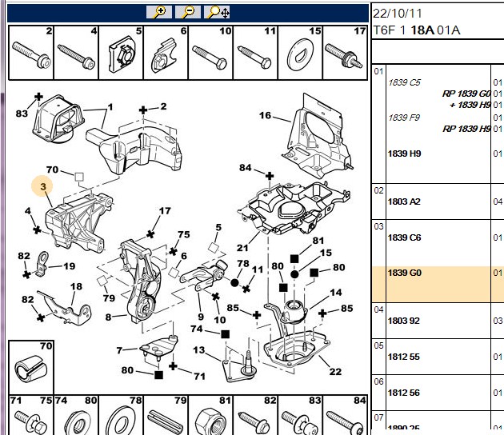504x435 pixels.
Task: Click the zoom out magnifier icon
Action: [188, 13]
